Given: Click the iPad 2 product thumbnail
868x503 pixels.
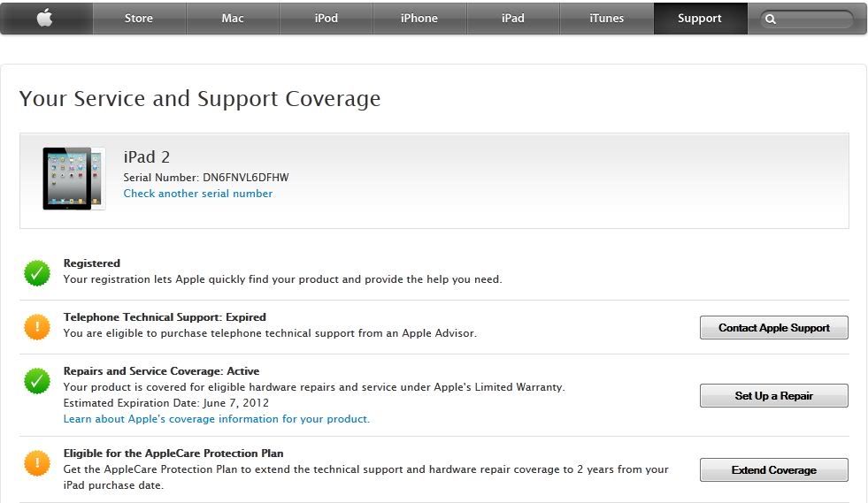Looking at the screenshot, I should tap(73, 179).
